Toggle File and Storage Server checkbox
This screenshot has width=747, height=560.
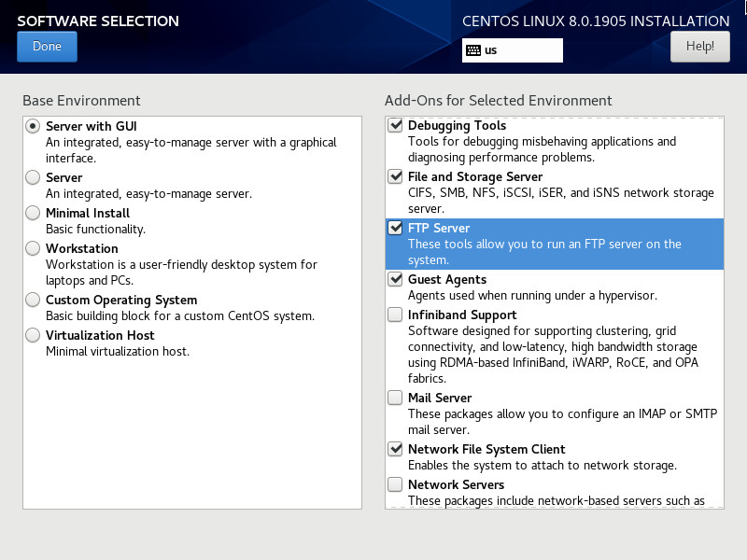point(395,176)
